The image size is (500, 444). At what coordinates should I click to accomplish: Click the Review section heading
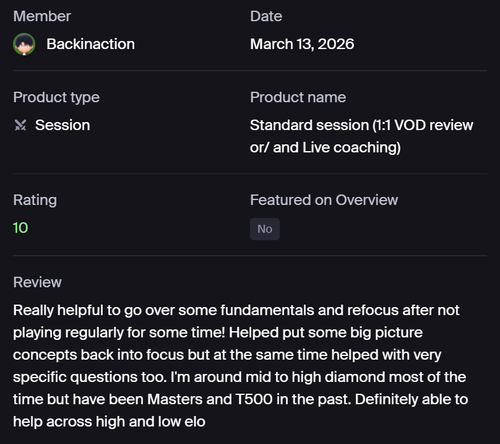coord(37,282)
